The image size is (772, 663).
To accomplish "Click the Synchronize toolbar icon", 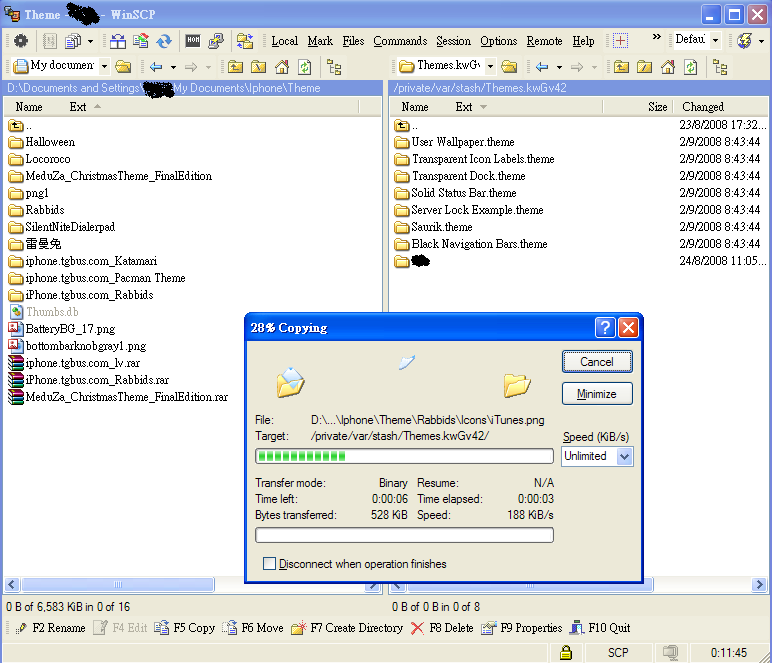I will click(164, 41).
